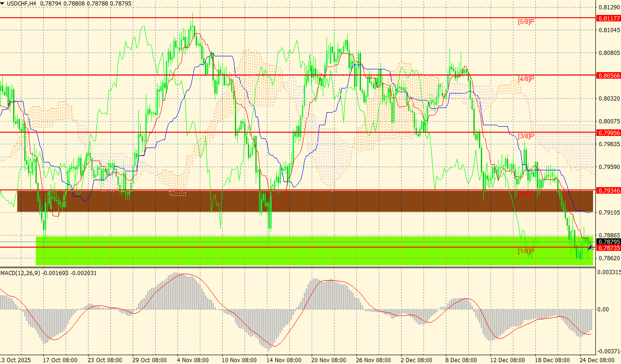Select the [1/8]P Murrey level label
621x364 pixels.
[x=525, y=251]
